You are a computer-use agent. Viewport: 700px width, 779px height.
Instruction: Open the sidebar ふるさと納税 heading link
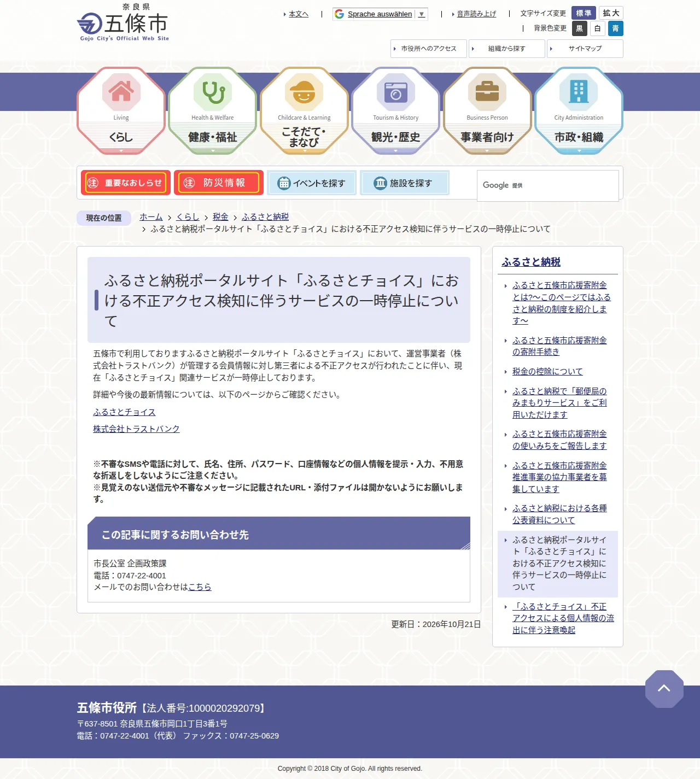tap(531, 262)
